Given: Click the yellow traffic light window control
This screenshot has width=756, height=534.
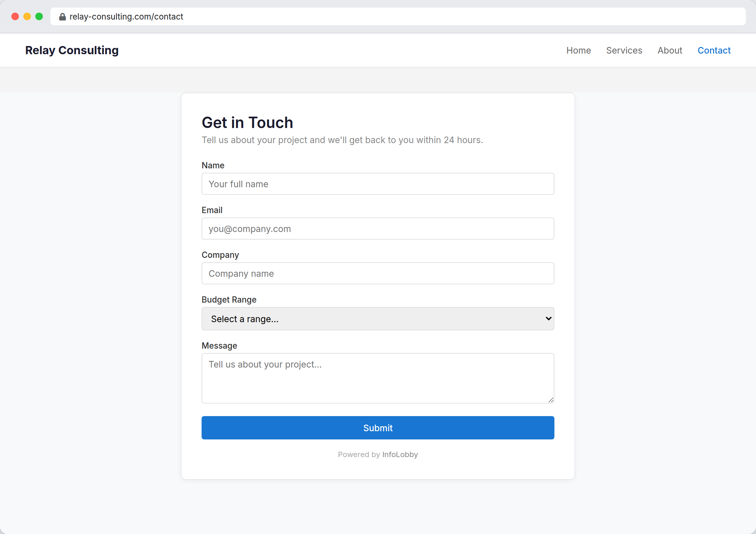Looking at the screenshot, I should click(27, 16).
